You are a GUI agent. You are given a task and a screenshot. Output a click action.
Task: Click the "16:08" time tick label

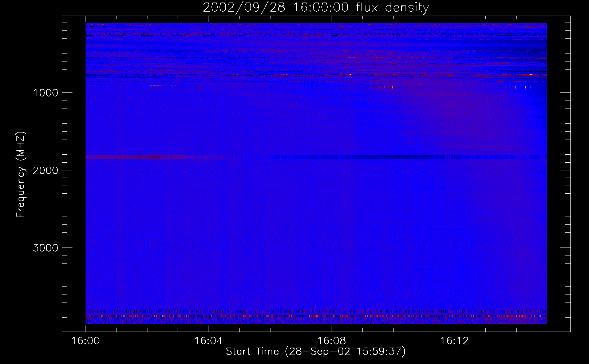[x=331, y=341]
